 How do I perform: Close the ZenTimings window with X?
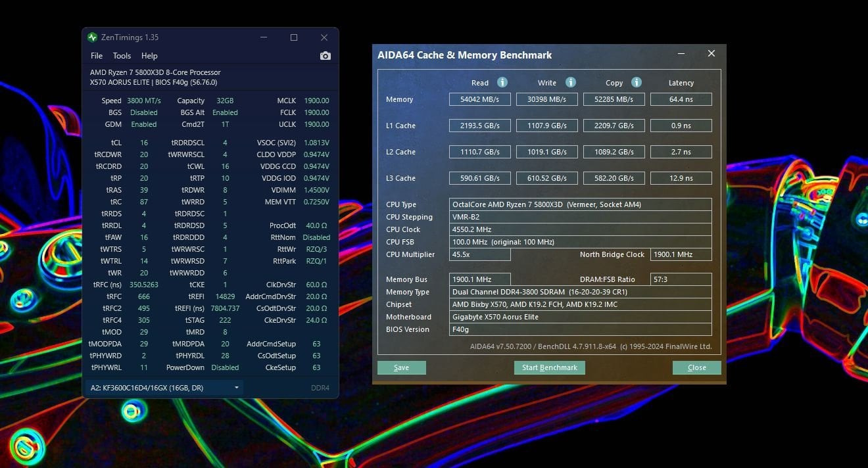click(324, 37)
